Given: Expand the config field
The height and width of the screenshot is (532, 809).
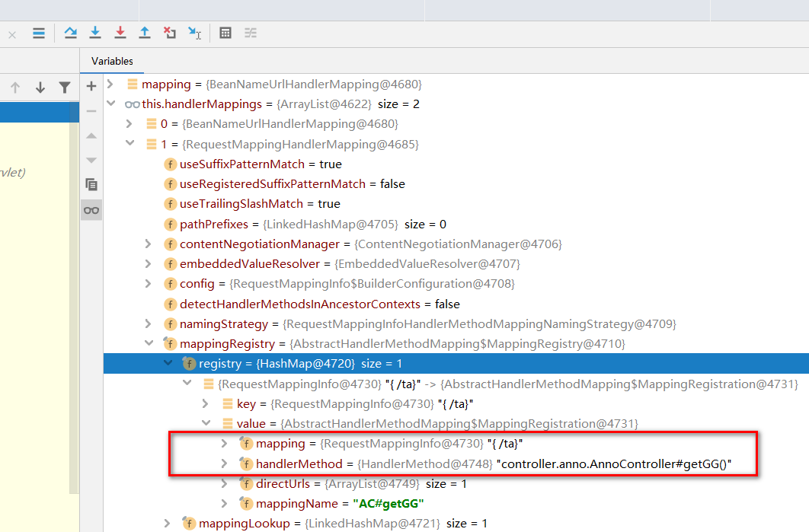Looking at the screenshot, I should [x=148, y=284].
